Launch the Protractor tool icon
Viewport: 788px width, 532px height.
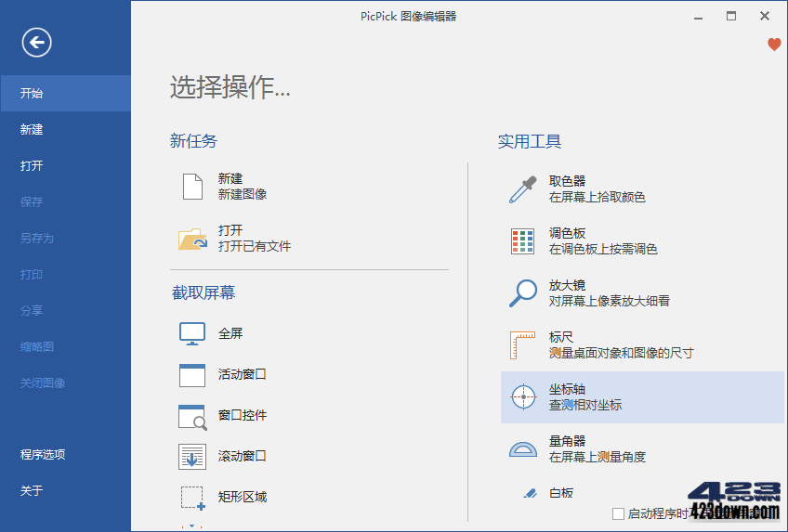pyautogui.click(x=523, y=449)
